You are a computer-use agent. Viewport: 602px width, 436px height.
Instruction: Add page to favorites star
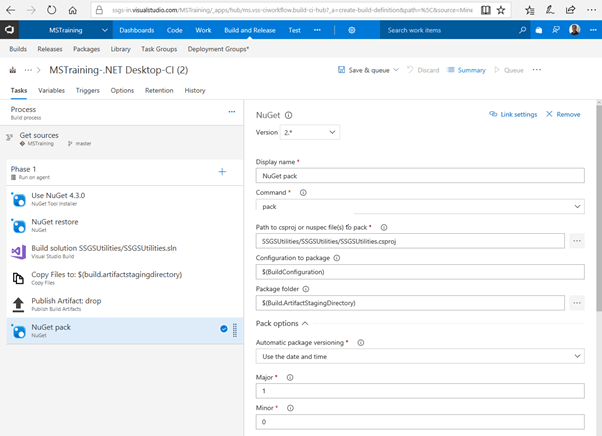pyautogui.click(x=501, y=10)
